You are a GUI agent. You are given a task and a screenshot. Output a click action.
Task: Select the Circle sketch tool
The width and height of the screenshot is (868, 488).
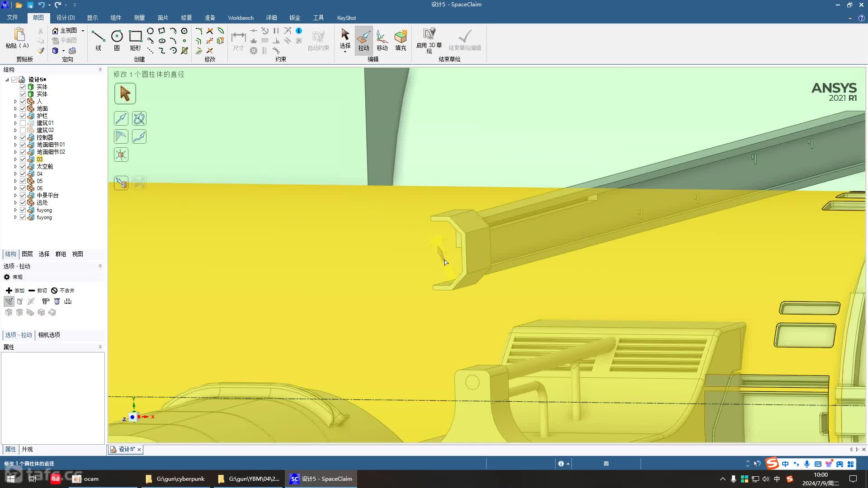click(117, 40)
